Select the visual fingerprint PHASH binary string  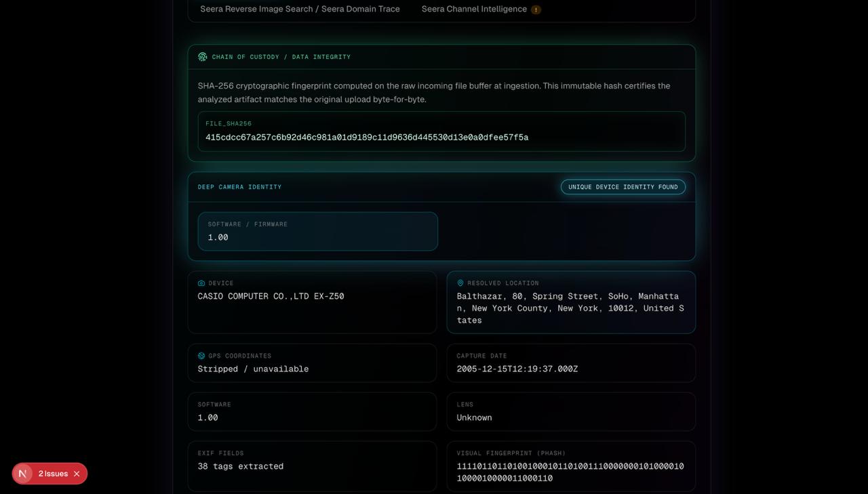click(570, 472)
